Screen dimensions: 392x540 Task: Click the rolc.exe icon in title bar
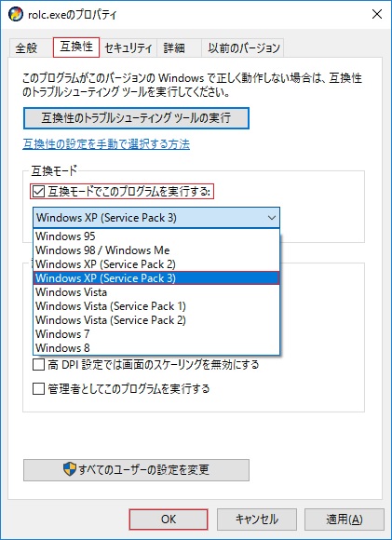(16, 15)
